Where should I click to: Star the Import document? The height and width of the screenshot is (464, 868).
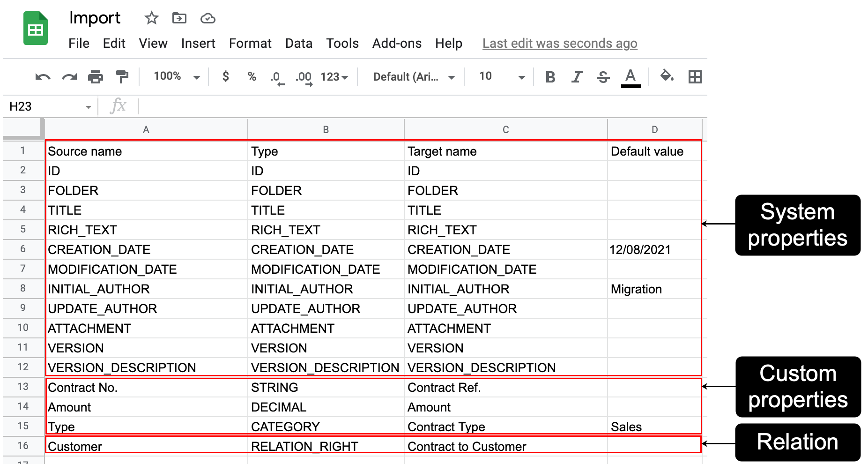tap(151, 19)
